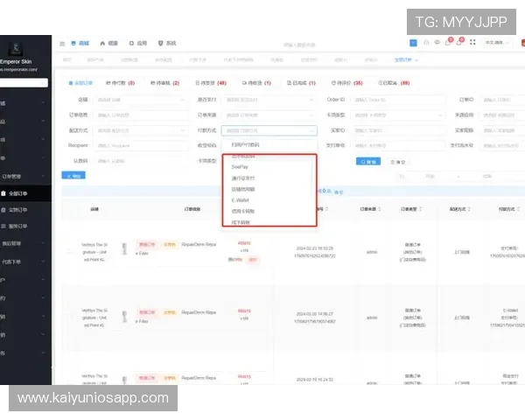
Task: Click the 订单信息 input field
Action: pos(141,115)
